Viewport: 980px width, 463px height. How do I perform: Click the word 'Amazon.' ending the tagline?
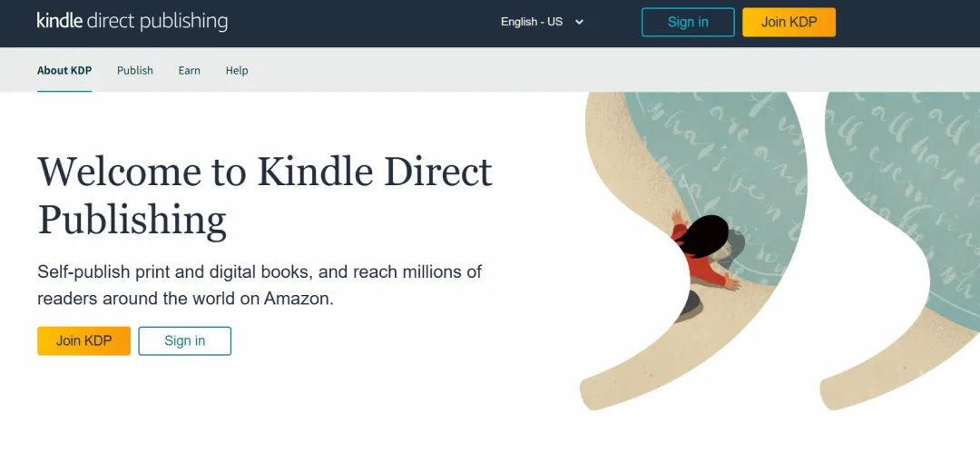pyautogui.click(x=299, y=299)
